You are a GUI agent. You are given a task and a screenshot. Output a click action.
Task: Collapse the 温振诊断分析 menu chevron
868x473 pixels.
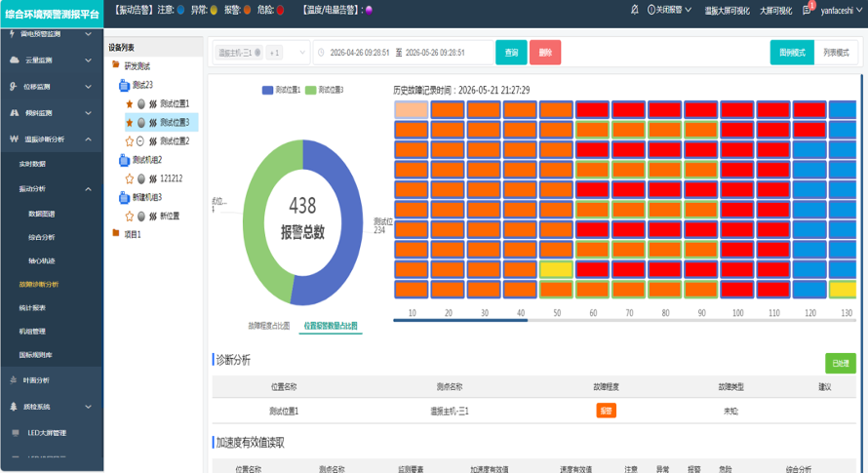tap(88, 139)
